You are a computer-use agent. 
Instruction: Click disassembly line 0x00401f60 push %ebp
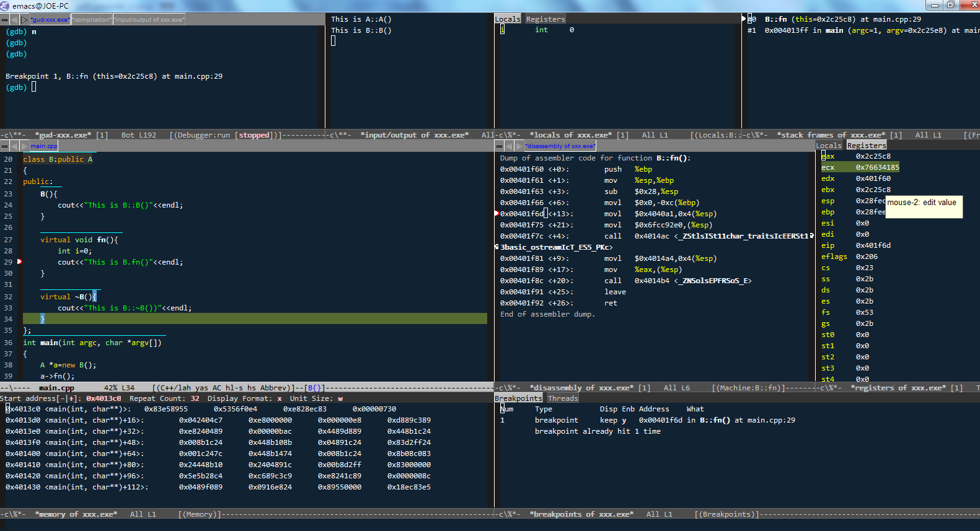[576, 169]
